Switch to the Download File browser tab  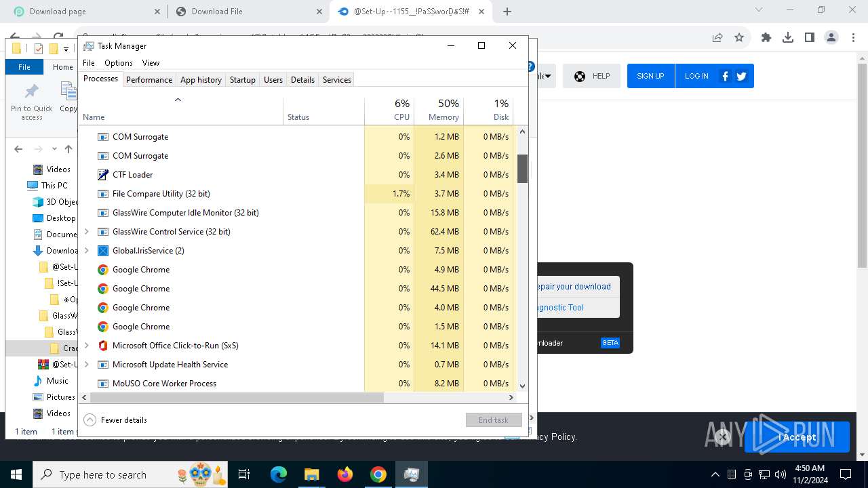pyautogui.click(x=248, y=12)
